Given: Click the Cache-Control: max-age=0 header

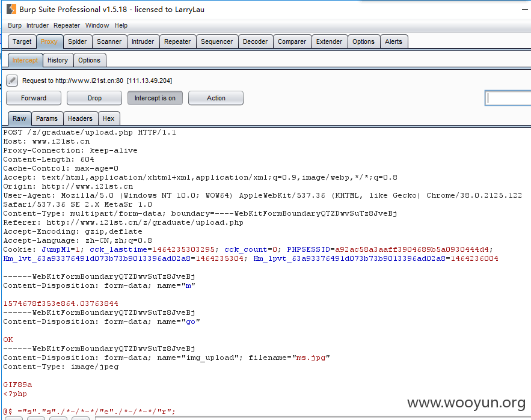Looking at the screenshot, I should tap(61, 169).
